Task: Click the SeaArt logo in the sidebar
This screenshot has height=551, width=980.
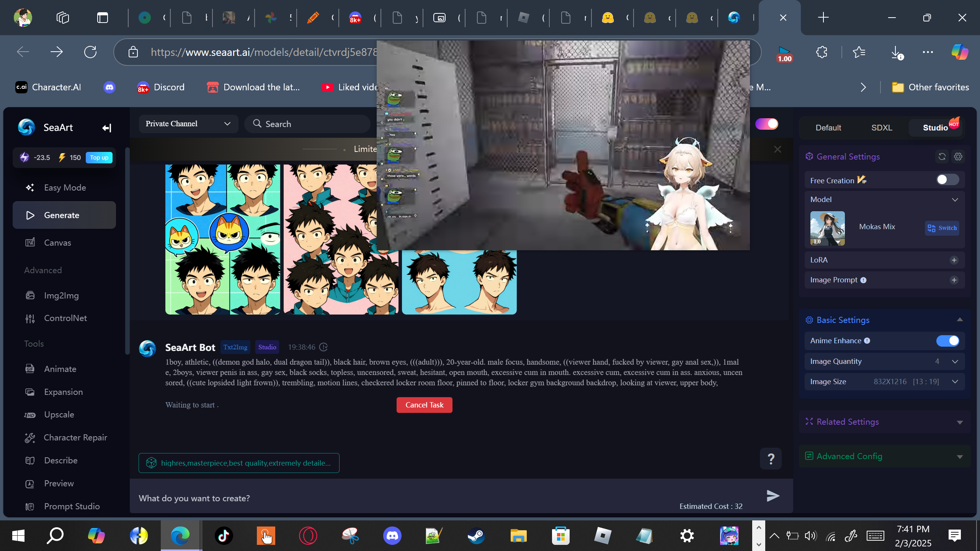Action: pyautogui.click(x=27, y=127)
